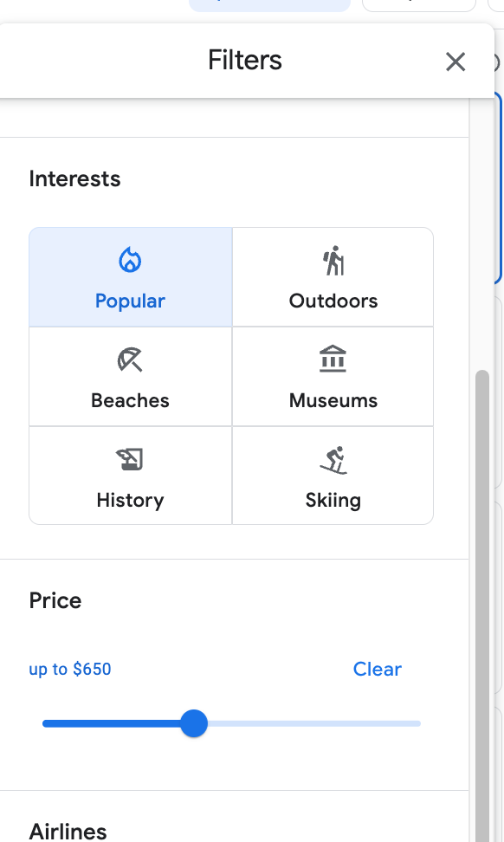The image size is (504, 842).
Task: Click the Airlines section heading
Action: [x=68, y=831]
